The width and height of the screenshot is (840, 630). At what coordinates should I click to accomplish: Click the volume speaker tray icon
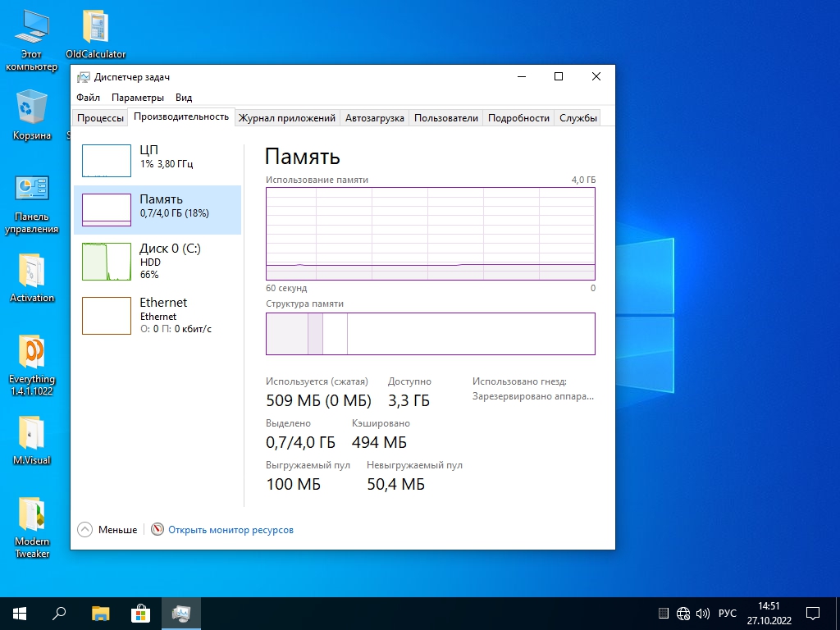click(x=702, y=614)
